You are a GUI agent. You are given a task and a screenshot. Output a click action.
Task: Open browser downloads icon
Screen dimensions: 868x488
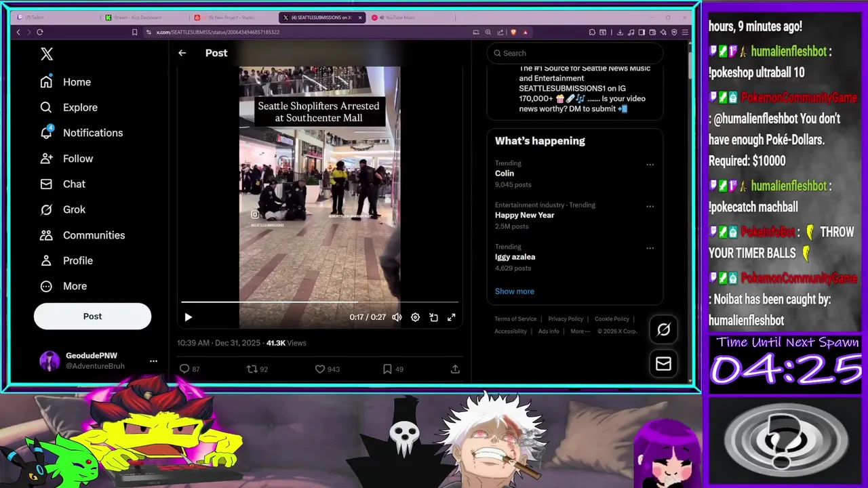[x=621, y=32]
